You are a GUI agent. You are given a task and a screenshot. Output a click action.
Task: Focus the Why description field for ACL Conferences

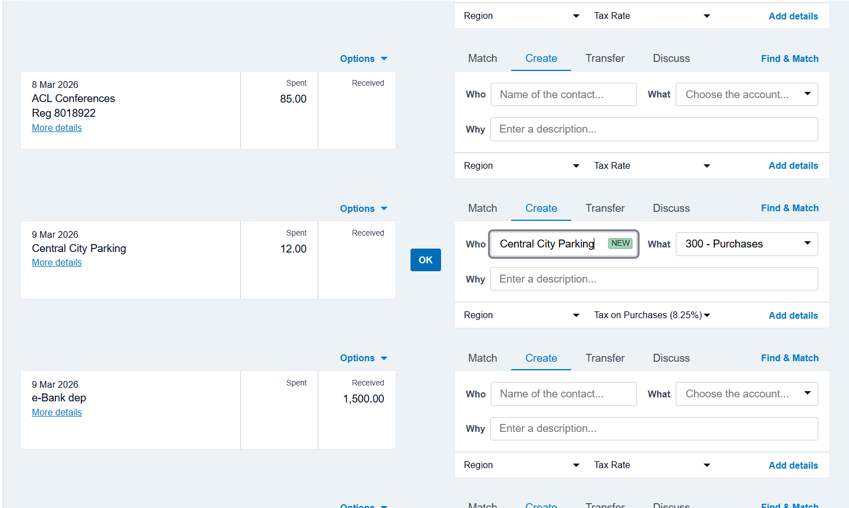(654, 129)
